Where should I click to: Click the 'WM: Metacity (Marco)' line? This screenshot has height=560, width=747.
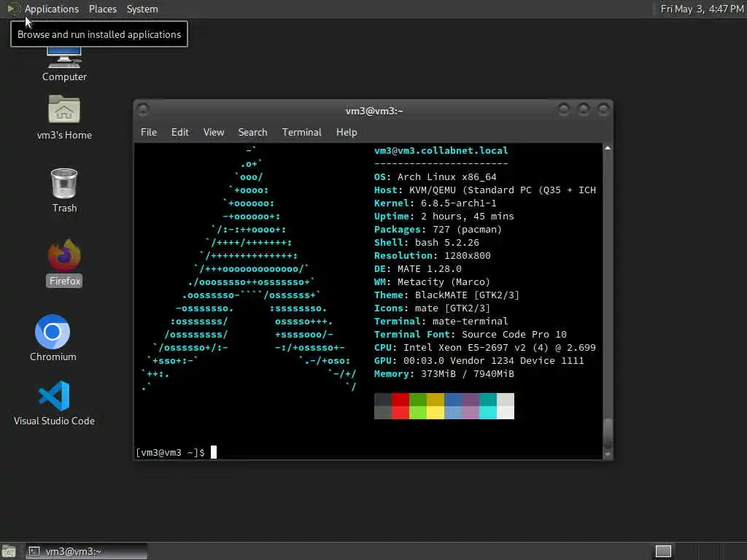point(432,282)
